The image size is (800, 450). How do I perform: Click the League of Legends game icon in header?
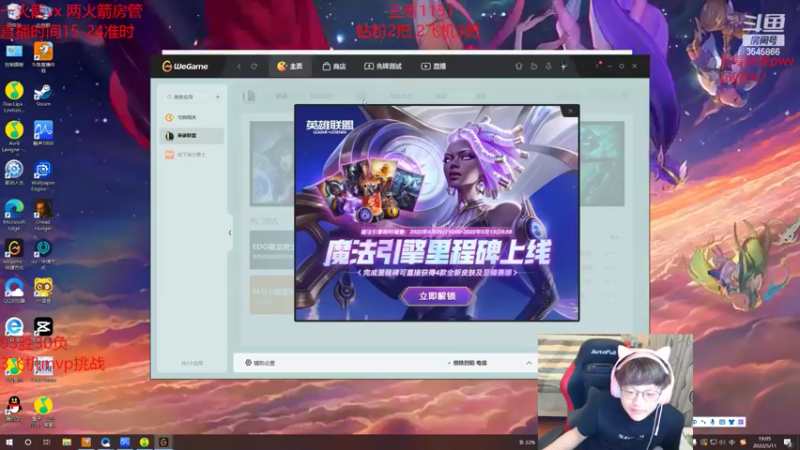point(249,96)
